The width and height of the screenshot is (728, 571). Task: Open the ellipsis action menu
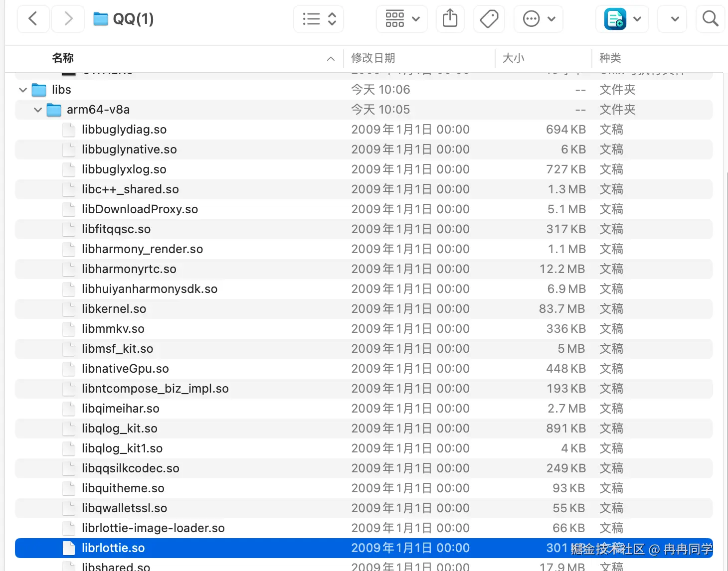[539, 19]
